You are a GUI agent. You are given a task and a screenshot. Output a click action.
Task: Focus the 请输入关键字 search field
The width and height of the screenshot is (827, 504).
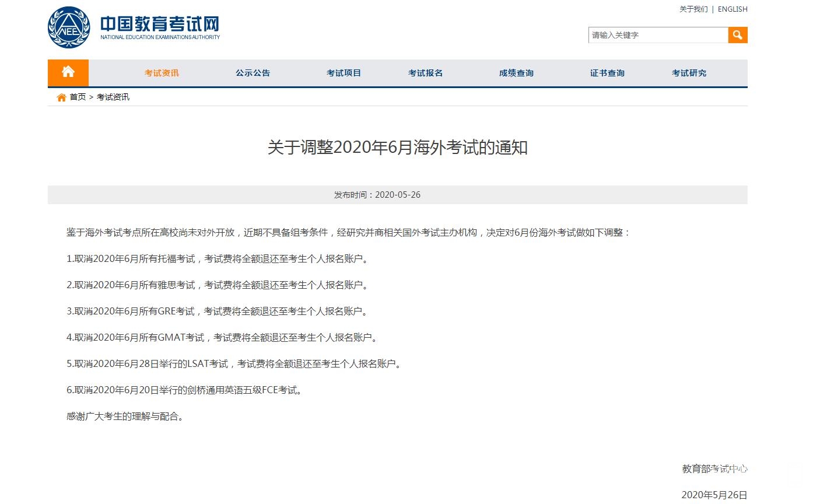(x=658, y=35)
